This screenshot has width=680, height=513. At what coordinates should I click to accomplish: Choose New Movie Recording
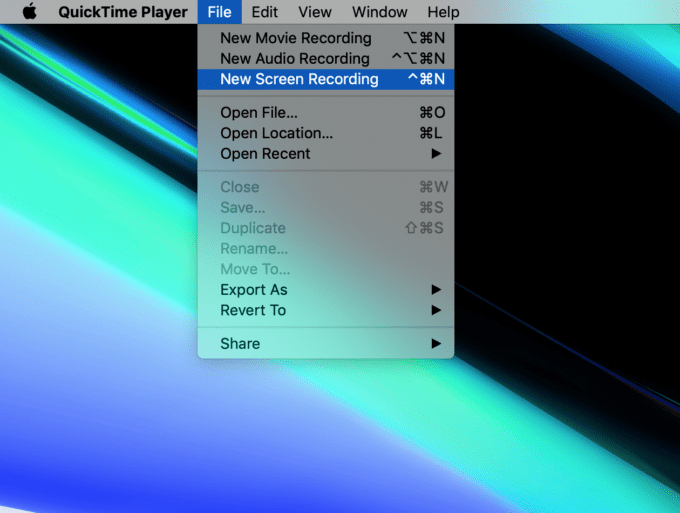(x=295, y=38)
